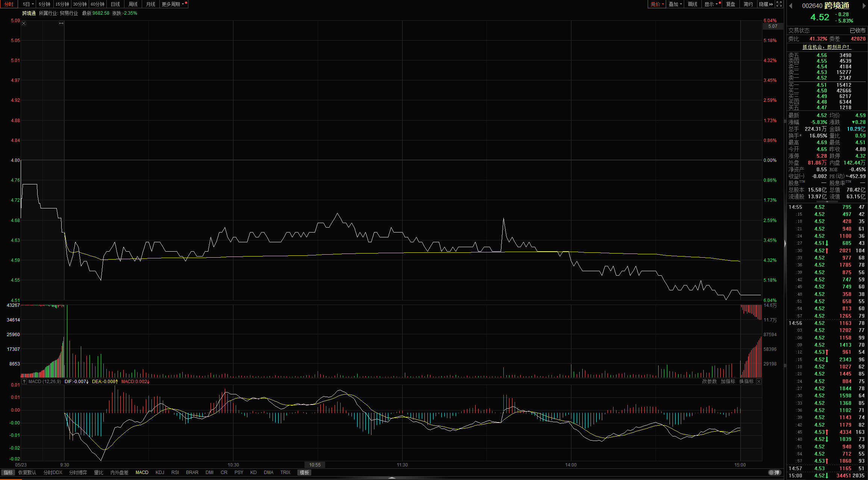Select the PSY indicator tab

[x=239, y=472]
